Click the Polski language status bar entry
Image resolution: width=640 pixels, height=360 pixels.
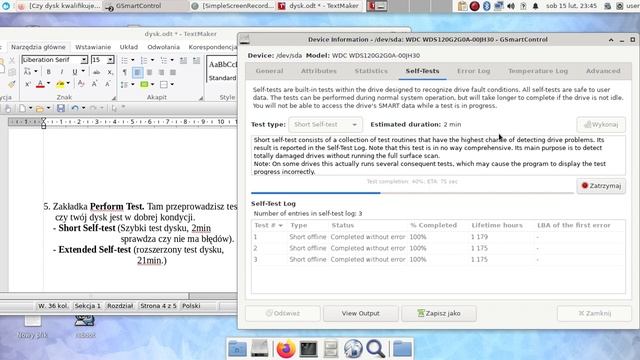[x=191, y=306]
